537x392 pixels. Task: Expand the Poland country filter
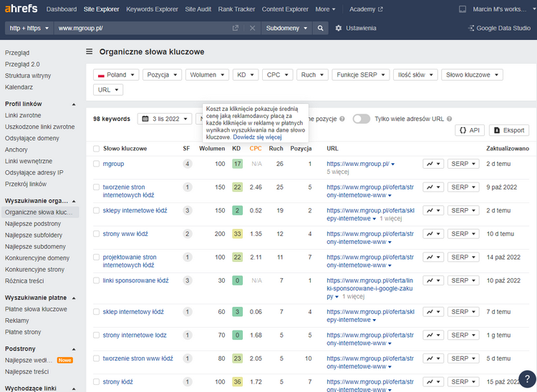tap(116, 74)
